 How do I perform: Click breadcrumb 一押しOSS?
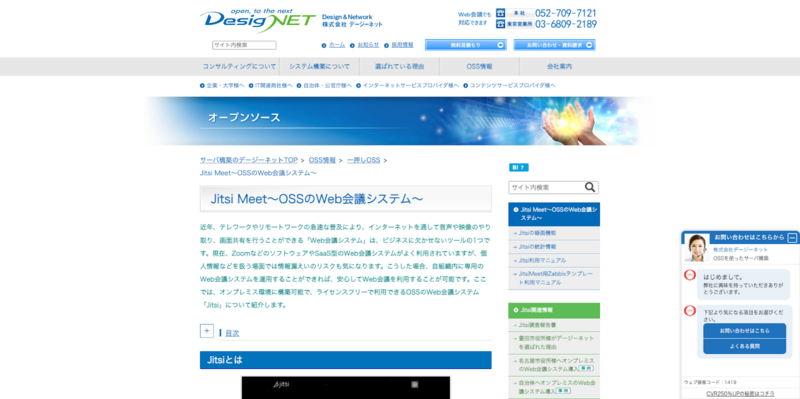pyautogui.click(x=363, y=160)
